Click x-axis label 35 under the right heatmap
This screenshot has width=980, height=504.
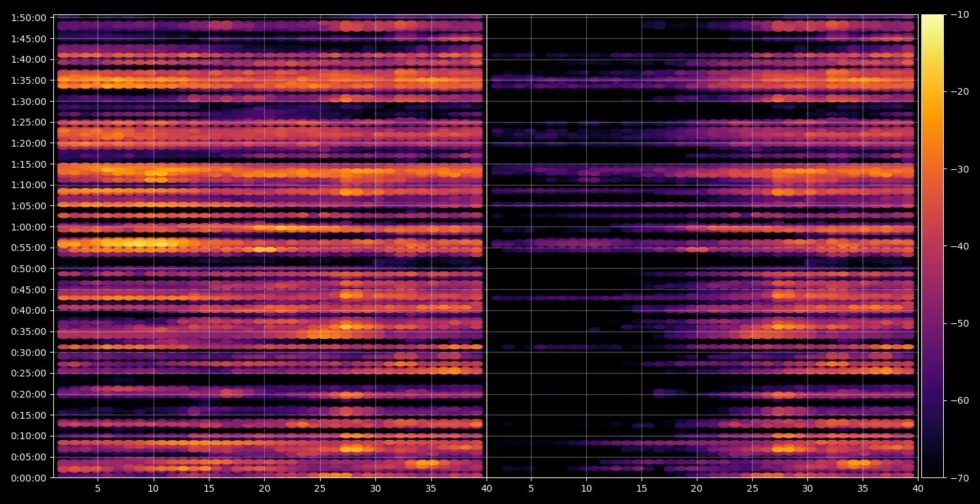[x=863, y=488]
